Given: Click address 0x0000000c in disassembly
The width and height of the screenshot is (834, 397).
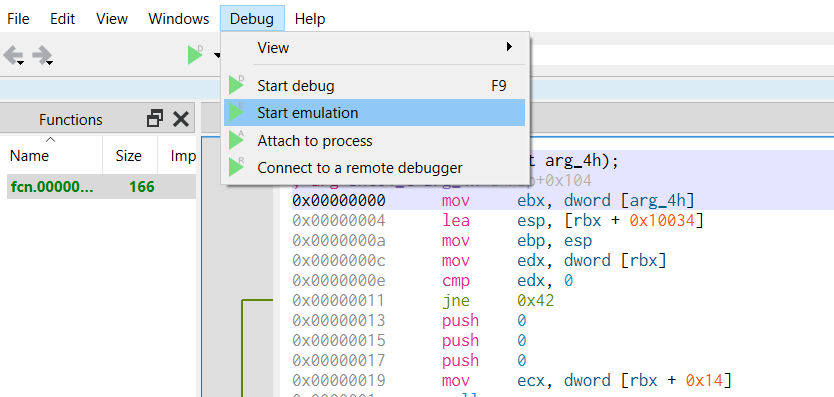Looking at the screenshot, I should 339,261.
